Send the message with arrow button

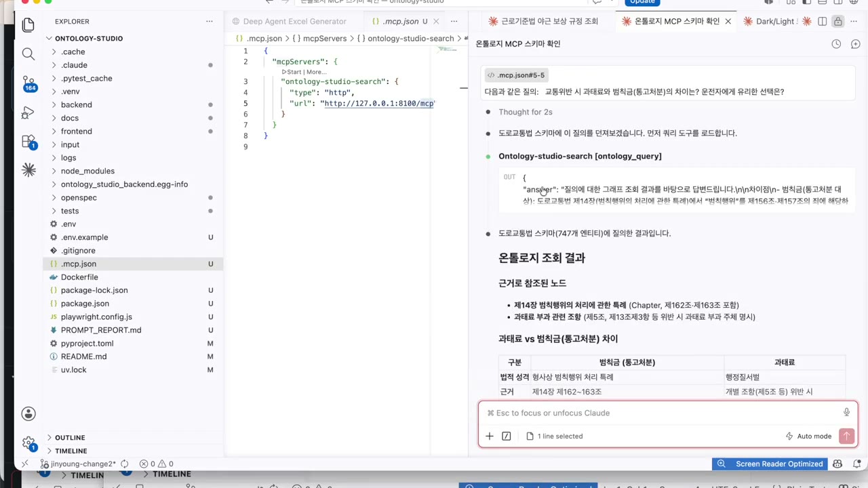[846, 436]
